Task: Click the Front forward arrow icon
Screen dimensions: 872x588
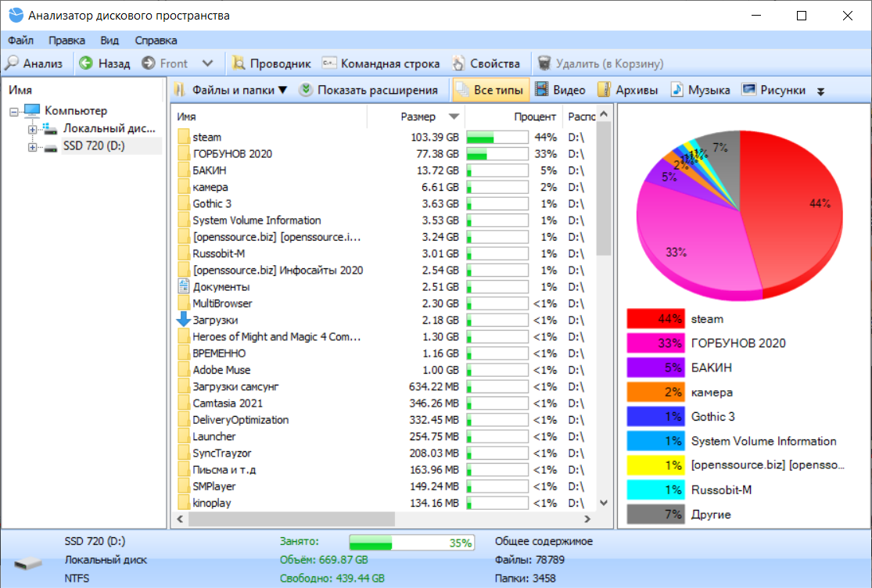Action: [149, 63]
